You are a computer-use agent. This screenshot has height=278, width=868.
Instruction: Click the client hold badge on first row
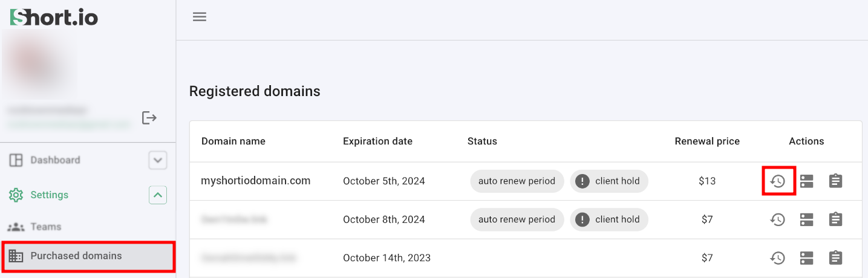coord(609,181)
